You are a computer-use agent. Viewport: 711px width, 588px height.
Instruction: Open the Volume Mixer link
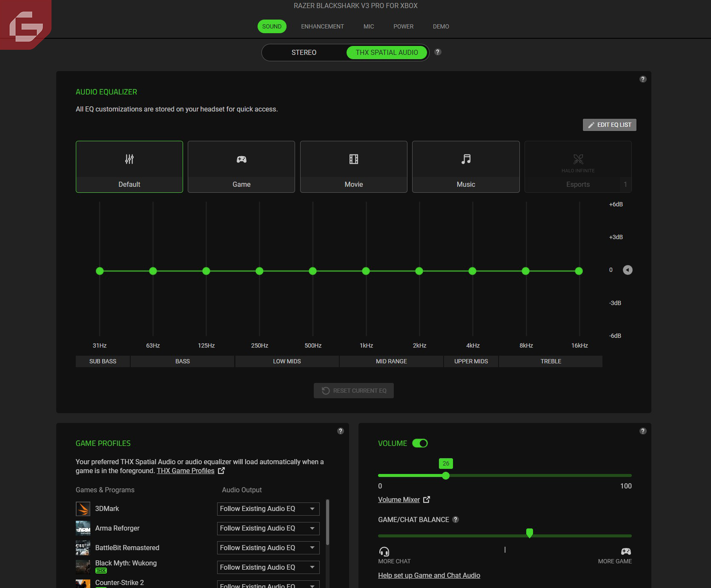[399, 500]
